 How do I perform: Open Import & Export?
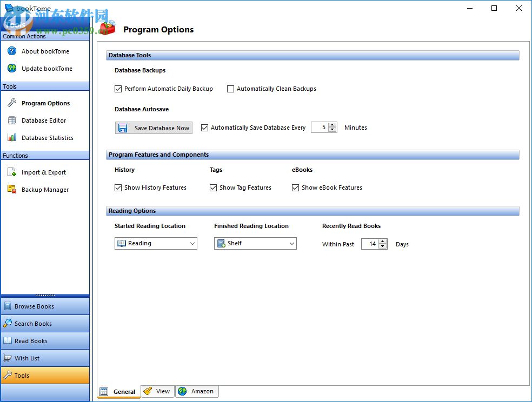(x=43, y=172)
